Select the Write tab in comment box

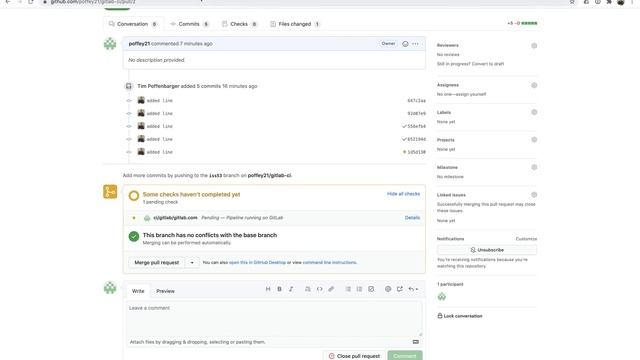point(138,291)
